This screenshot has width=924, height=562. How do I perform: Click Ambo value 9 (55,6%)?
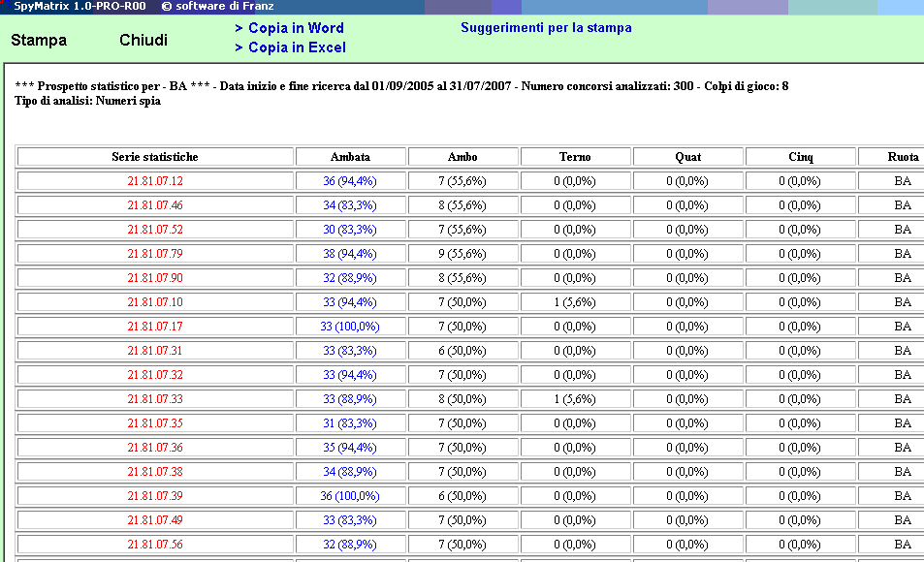point(462,253)
